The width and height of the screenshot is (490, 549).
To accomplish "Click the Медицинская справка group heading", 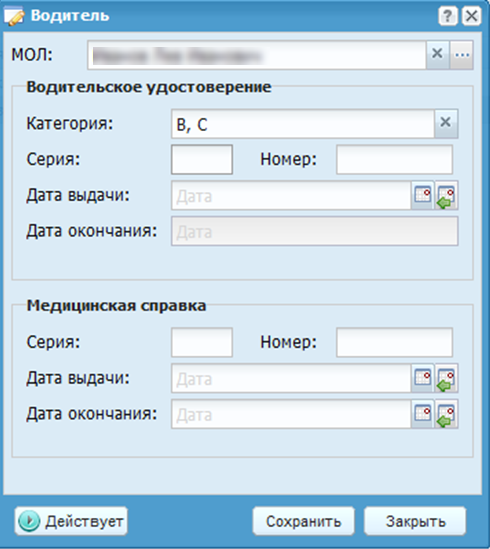I will [x=116, y=305].
